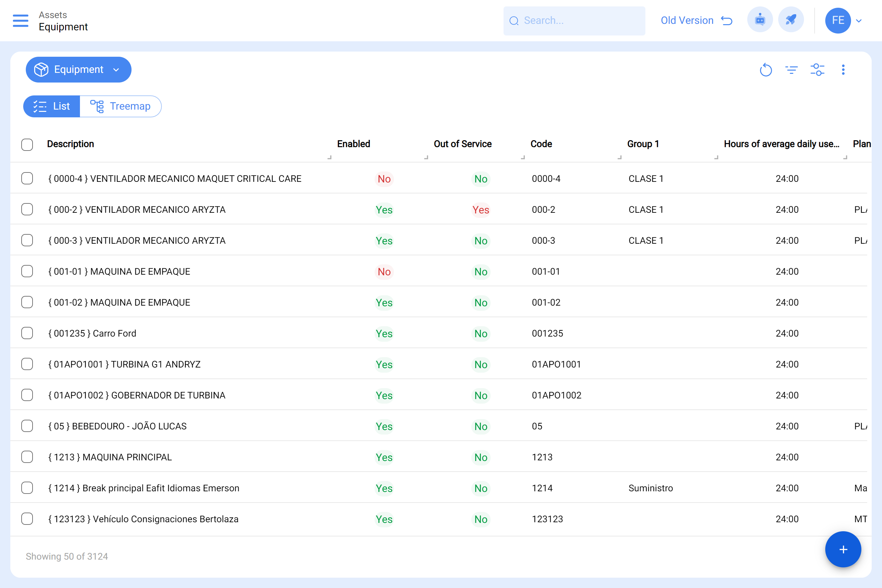
Task: Click the refresh list icon
Action: (x=766, y=70)
